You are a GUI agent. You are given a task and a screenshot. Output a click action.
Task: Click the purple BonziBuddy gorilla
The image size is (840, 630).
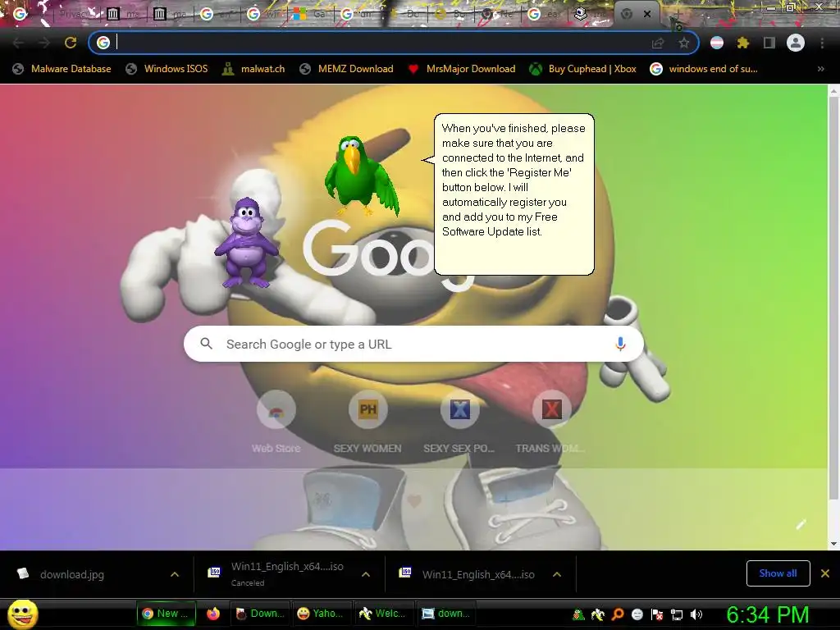[246, 243]
